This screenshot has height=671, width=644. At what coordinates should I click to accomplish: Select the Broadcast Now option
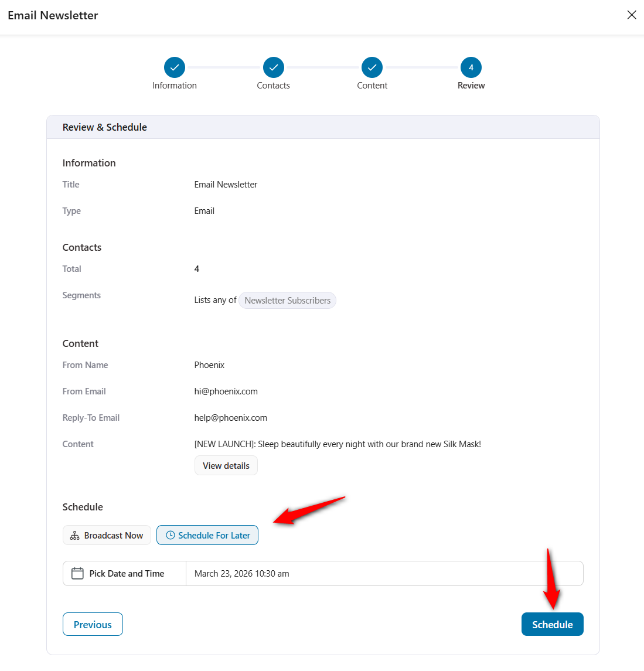107,534
